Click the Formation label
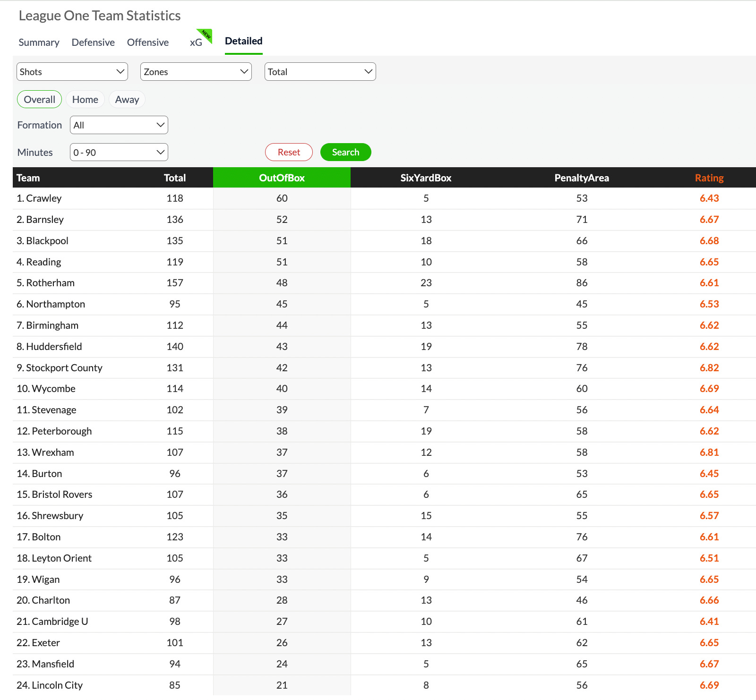Image resolution: width=756 pixels, height=700 pixels. [x=40, y=125]
